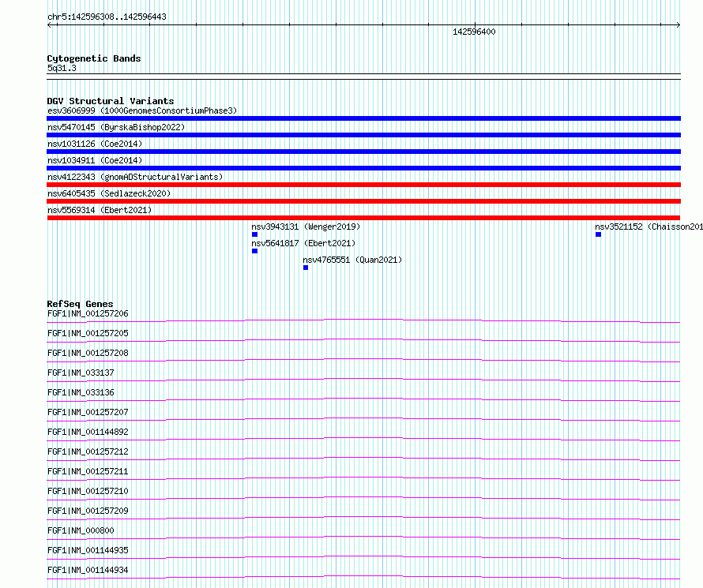Click the red bar under nsv5569314

[x=363, y=218]
